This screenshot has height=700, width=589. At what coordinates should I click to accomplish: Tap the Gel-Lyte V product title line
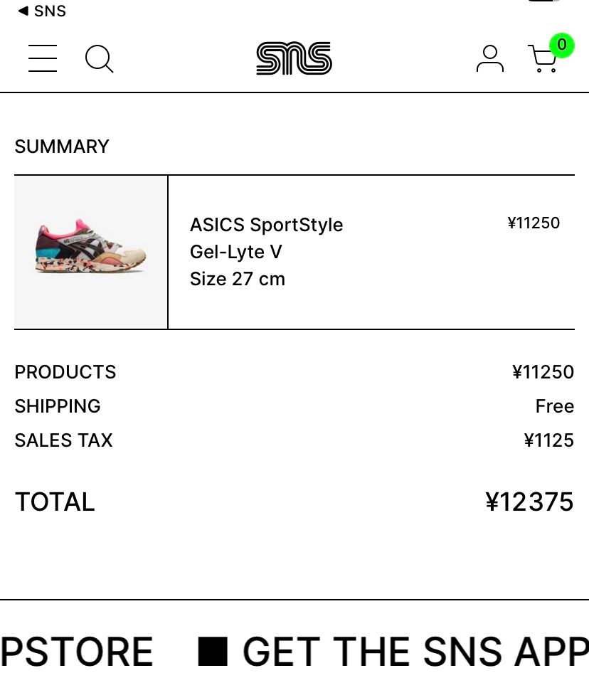(235, 252)
